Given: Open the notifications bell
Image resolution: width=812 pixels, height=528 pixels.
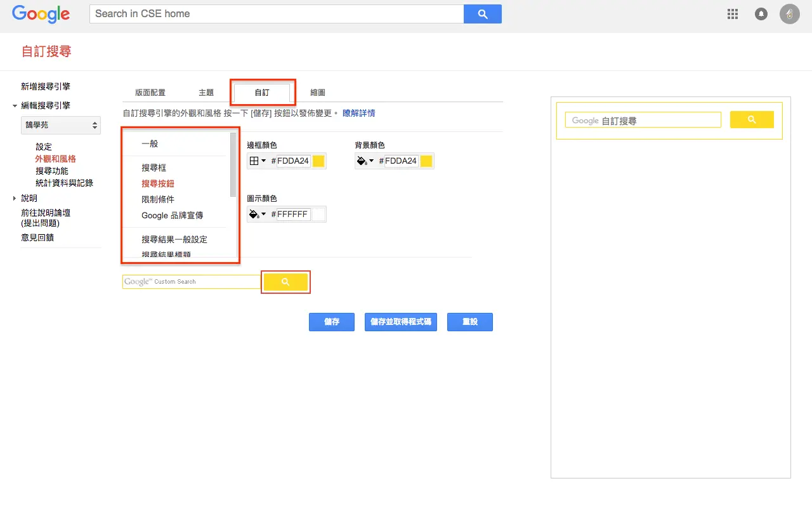Looking at the screenshot, I should [x=761, y=14].
